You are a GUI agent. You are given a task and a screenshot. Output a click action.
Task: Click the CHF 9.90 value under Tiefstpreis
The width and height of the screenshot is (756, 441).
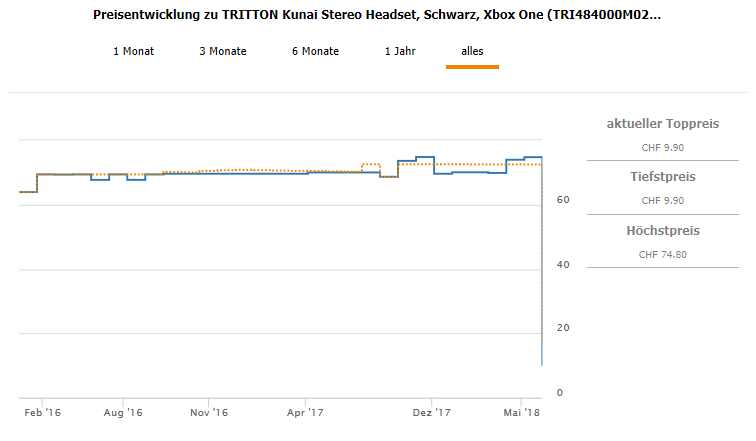(662, 200)
